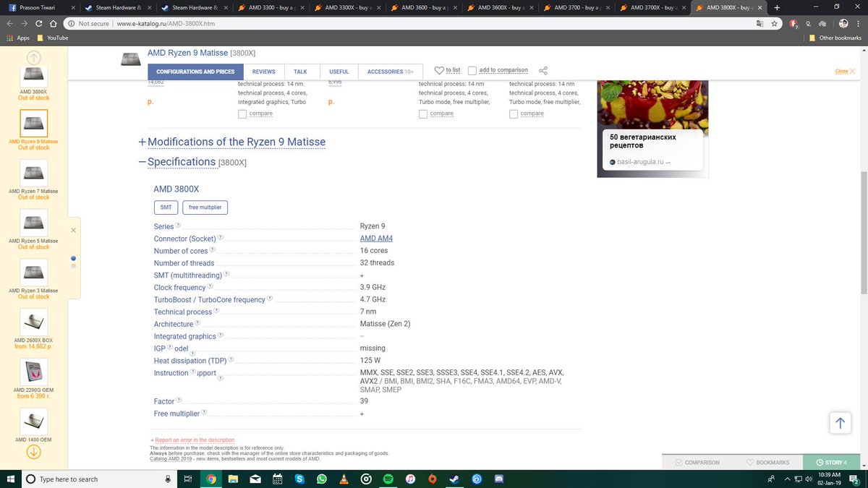Open help tooltip for Connector (Socket)
Screen dimensions: 868x488
(221, 238)
